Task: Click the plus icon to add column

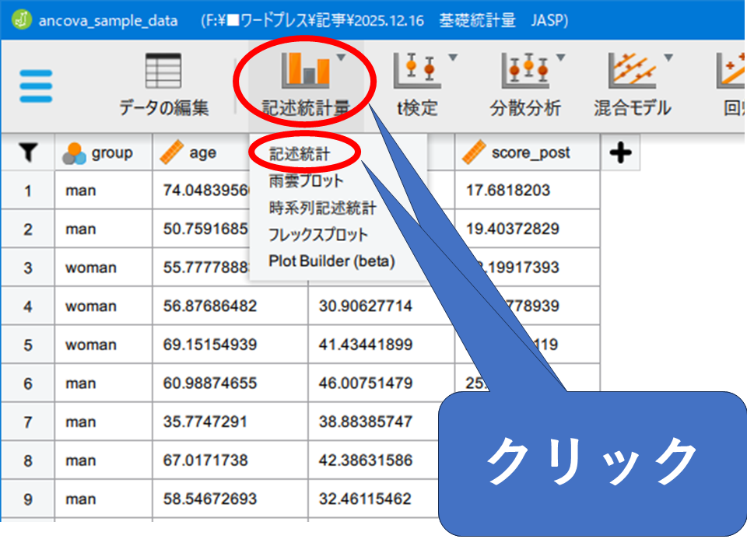Action: [x=620, y=153]
